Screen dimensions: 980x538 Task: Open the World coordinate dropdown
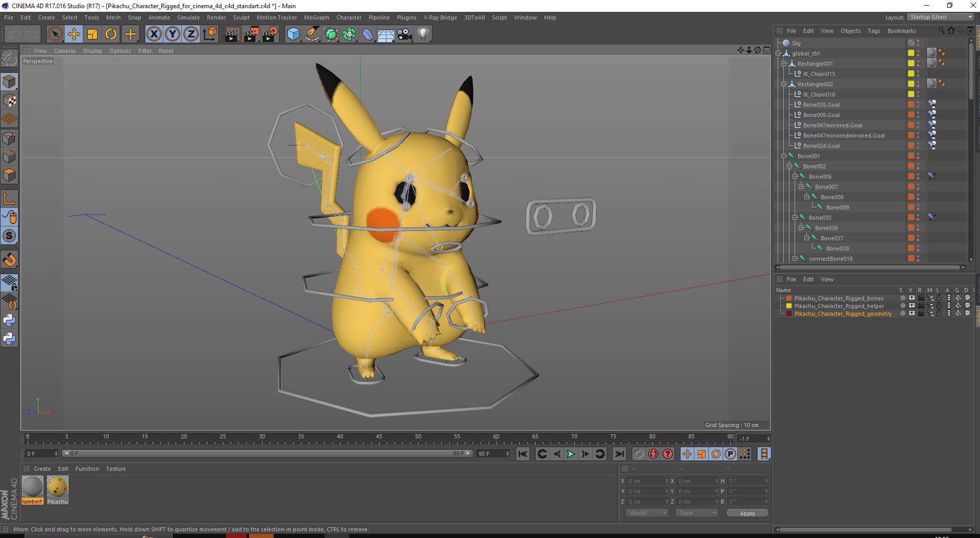[x=647, y=513]
